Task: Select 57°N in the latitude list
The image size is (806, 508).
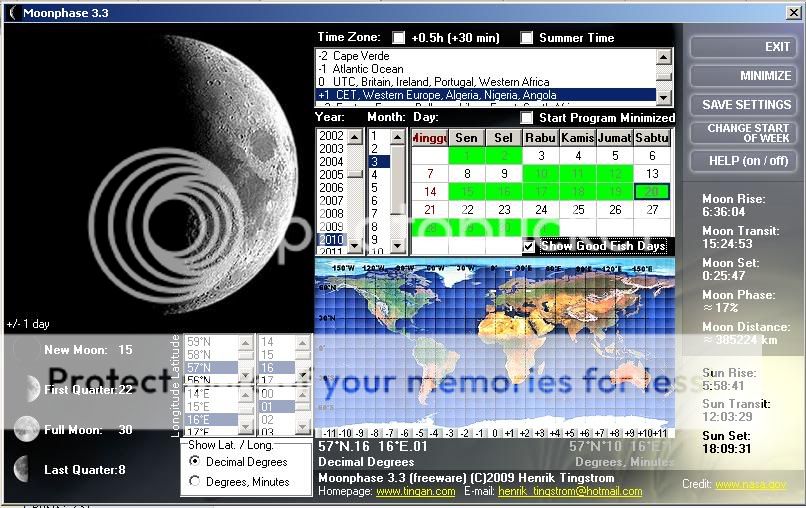Action: coord(211,368)
